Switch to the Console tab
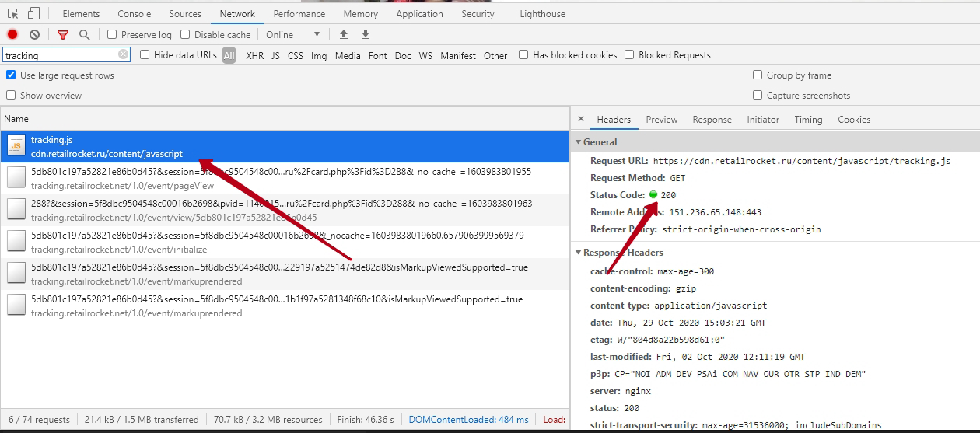The image size is (980, 433). click(135, 13)
